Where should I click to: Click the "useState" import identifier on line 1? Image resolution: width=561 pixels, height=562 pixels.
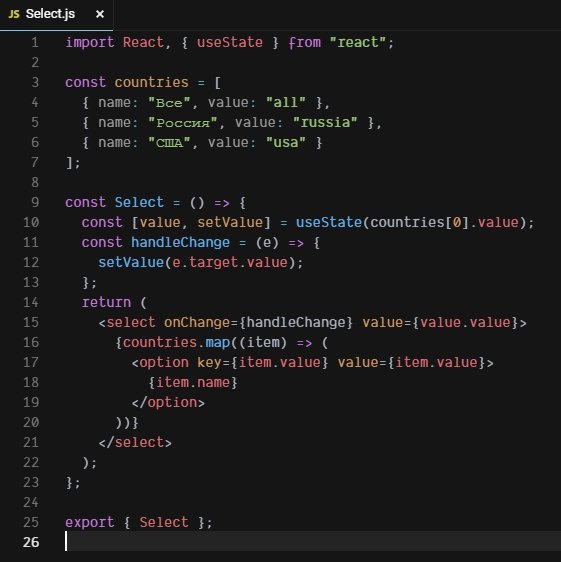tap(230, 43)
